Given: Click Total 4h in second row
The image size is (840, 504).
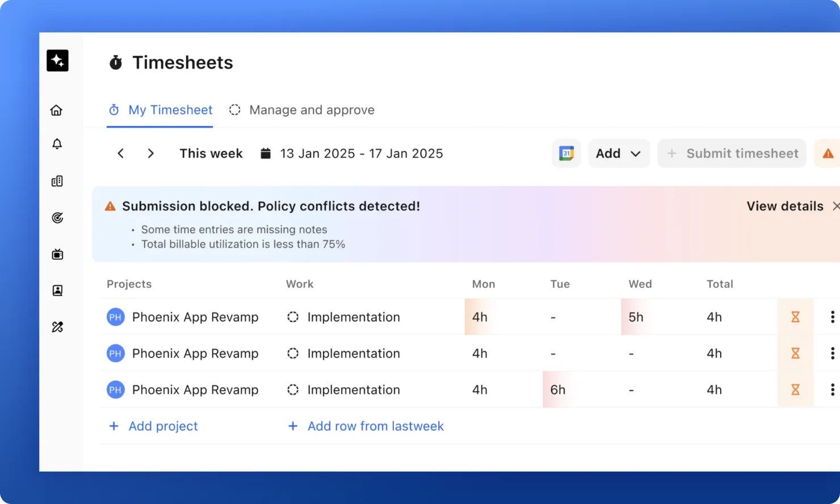Looking at the screenshot, I should click(714, 353).
